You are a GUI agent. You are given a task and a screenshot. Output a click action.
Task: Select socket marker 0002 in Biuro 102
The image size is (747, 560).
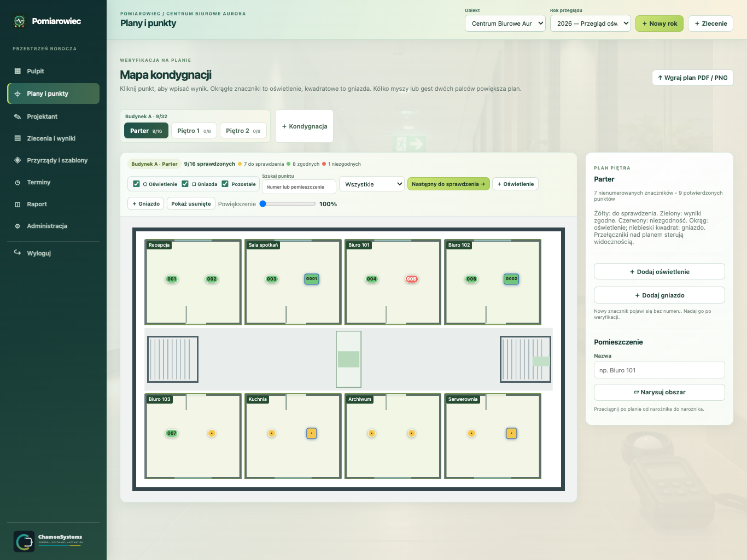tap(511, 279)
